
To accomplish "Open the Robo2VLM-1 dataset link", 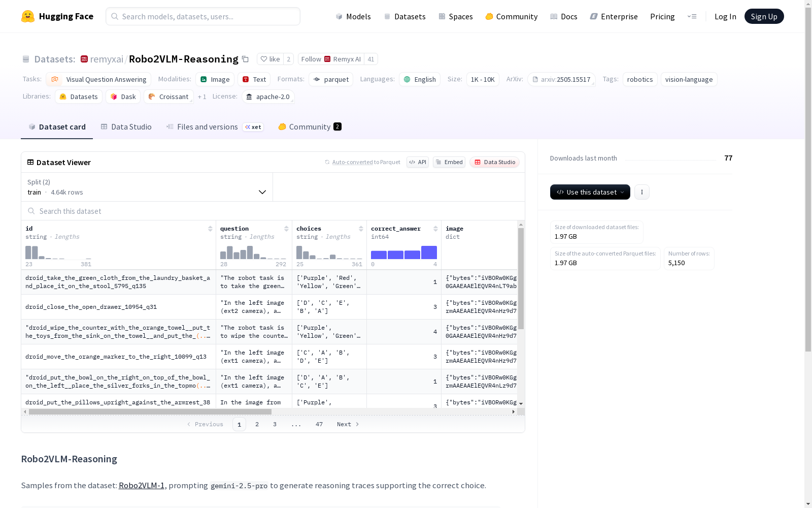I will (142, 485).
